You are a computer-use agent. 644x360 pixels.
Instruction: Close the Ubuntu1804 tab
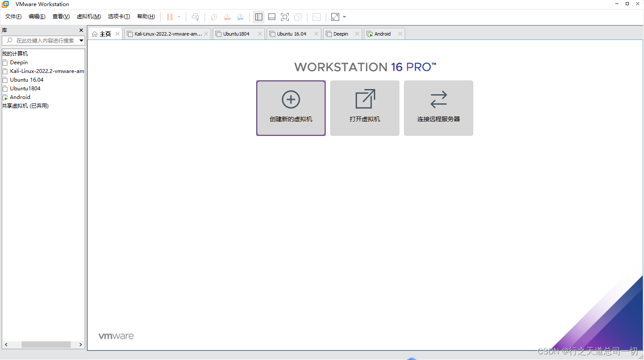pos(260,34)
